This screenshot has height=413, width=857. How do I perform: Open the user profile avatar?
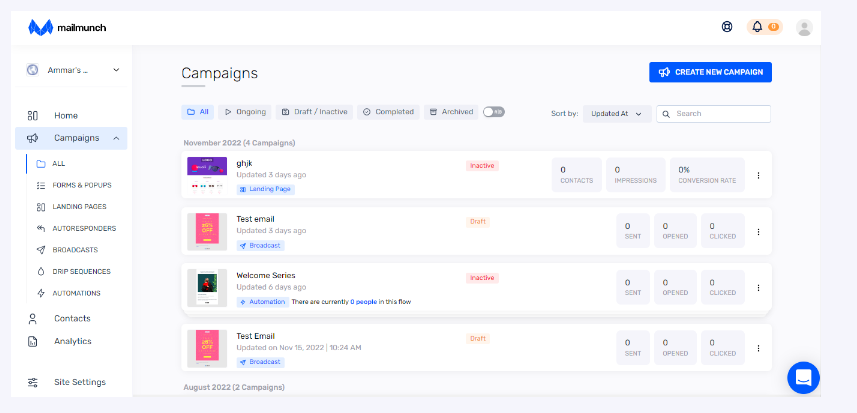tap(804, 27)
